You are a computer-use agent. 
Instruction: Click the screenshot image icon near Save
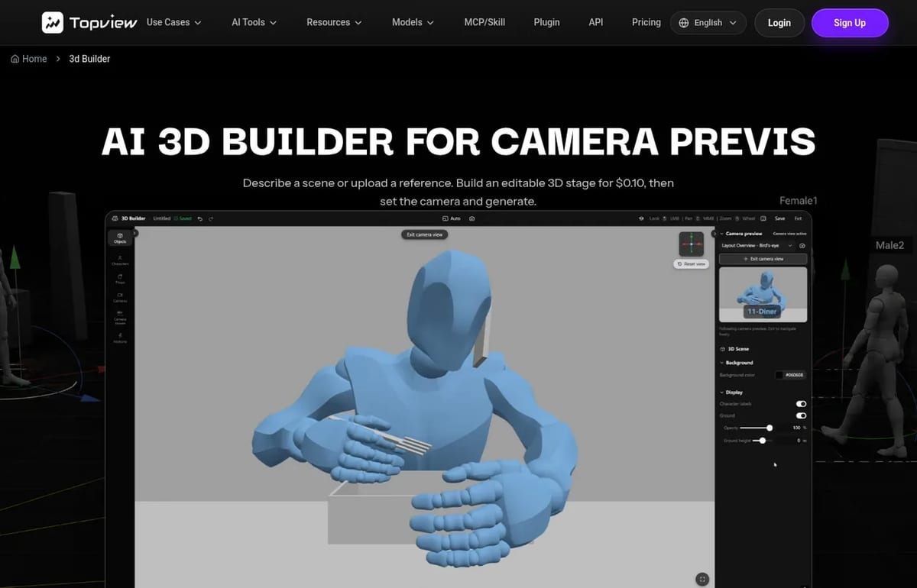(x=763, y=218)
